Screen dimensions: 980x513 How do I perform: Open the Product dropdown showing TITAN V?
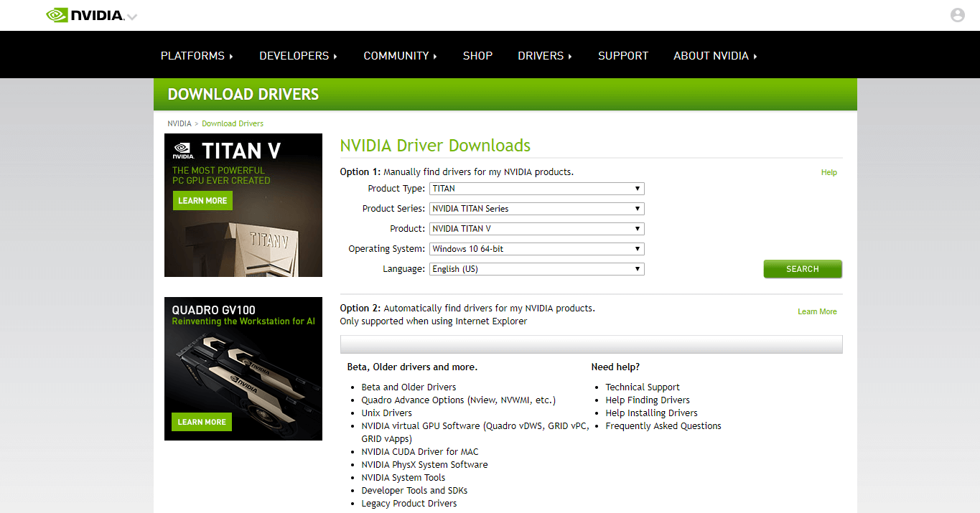pyautogui.click(x=536, y=229)
